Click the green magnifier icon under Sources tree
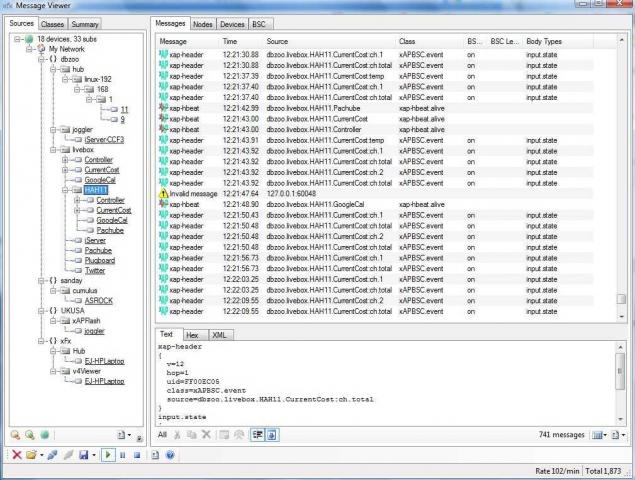The width and height of the screenshot is (635, 480). tap(30, 435)
